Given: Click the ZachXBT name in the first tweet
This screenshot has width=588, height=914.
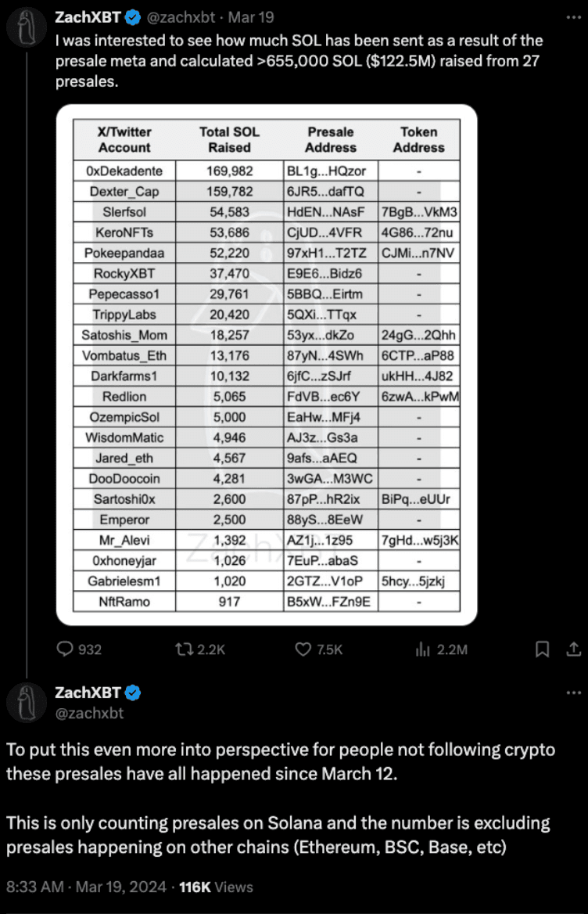Looking at the screenshot, I should tap(88, 15).
